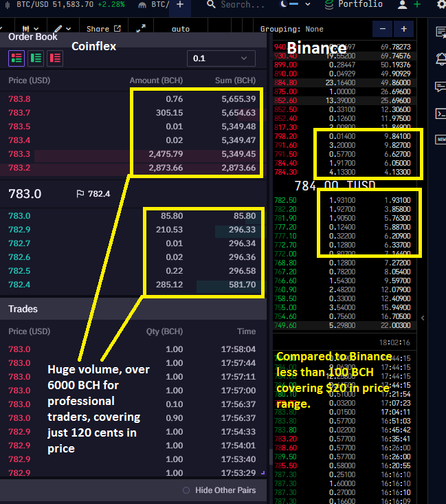Click the Portfolio coin-stack icon
The image size is (446, 504).
[x=329, y=5]
